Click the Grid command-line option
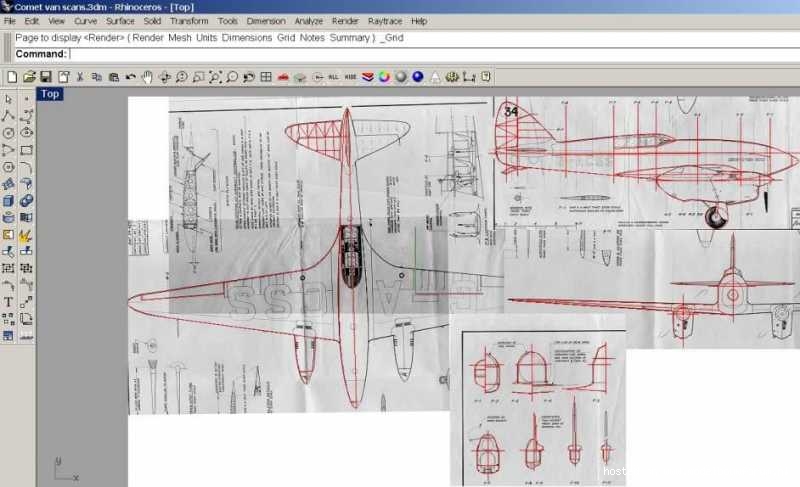The image size is (800, 487). 286,38
